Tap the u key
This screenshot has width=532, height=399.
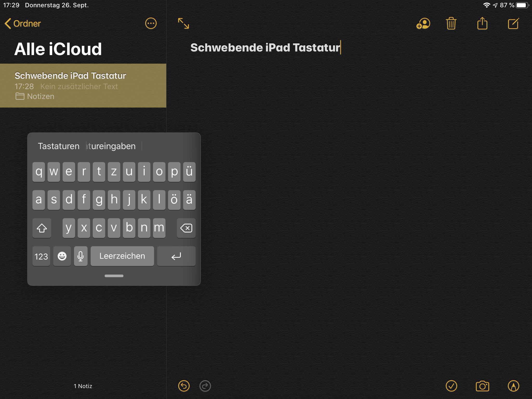pyautogui.click(x=129, y=172)
